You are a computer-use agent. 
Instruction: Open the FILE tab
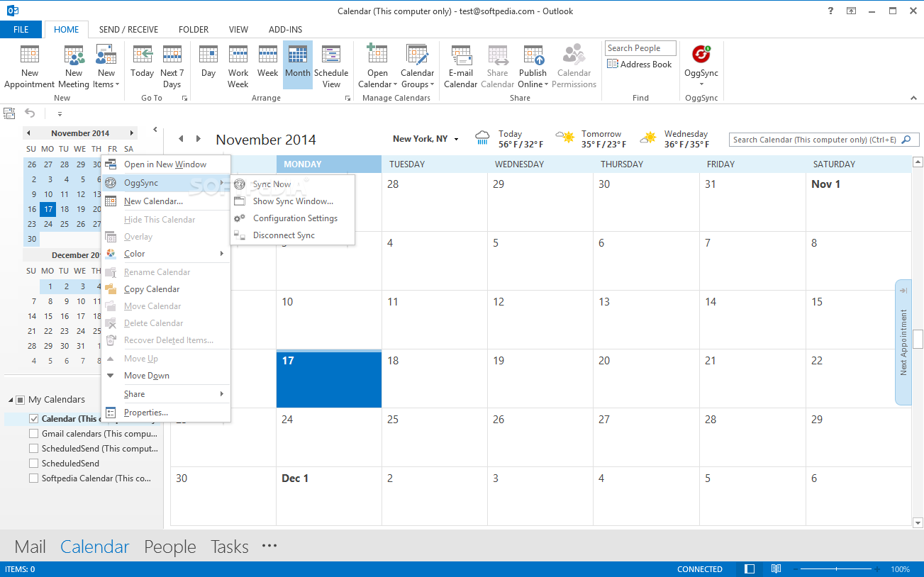pyautogui.click(x=21, y=30)
